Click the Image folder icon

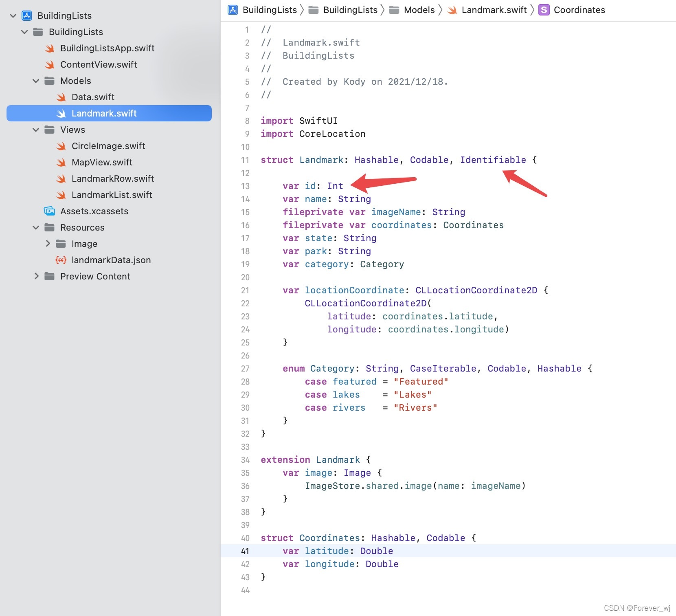61,244
